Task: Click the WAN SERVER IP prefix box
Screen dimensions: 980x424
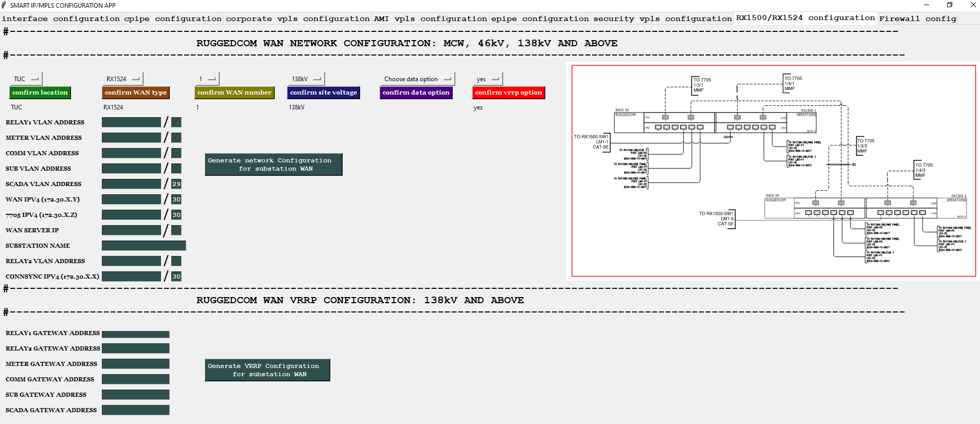Action: (176, 230)
